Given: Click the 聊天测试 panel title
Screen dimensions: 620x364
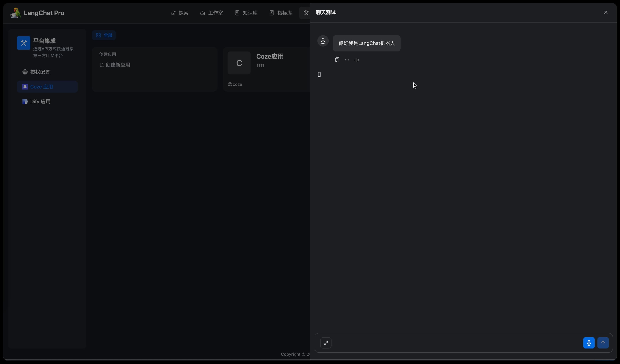Looking at the screenshot, I should point(326,12).
